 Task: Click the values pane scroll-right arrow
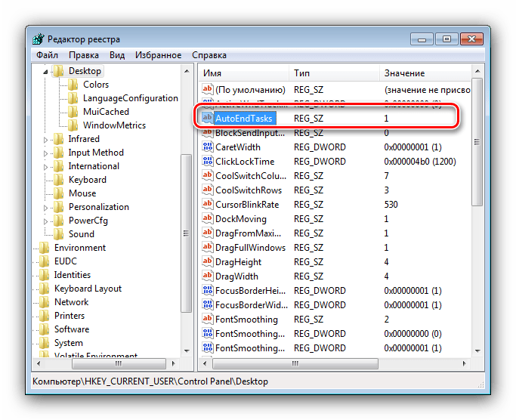point(465,363)
